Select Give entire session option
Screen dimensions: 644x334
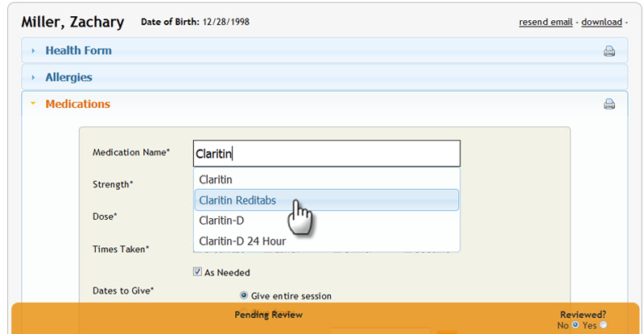tap(244, 295)
